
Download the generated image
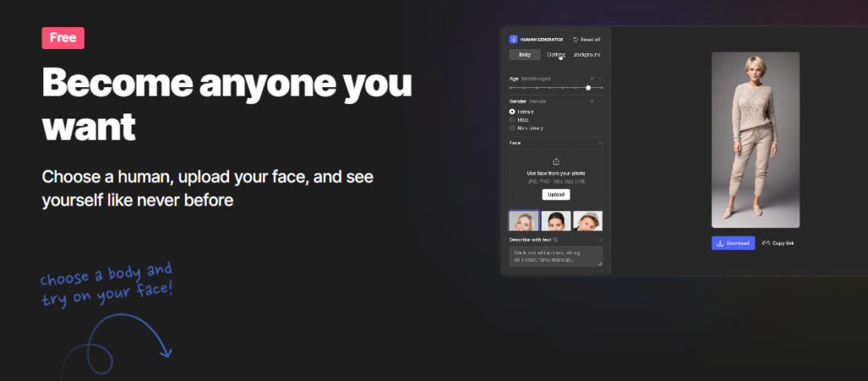point(733,243)
